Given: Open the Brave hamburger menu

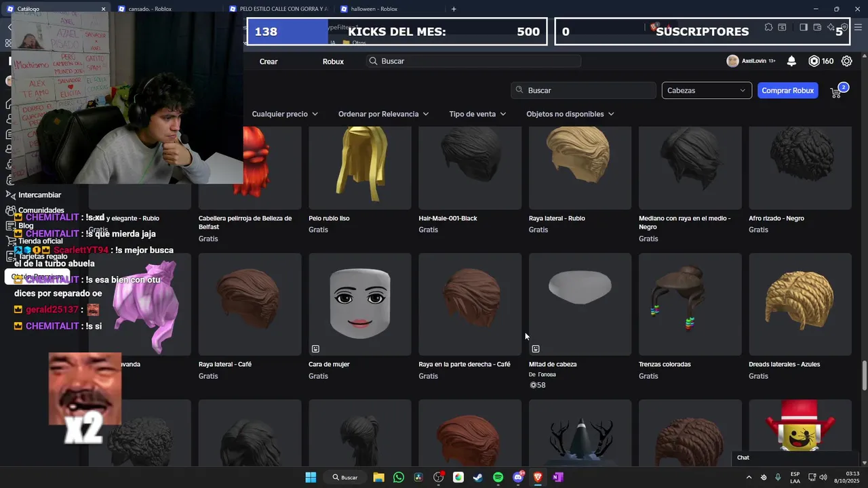Looking at the screenshot, I should 858,27.
